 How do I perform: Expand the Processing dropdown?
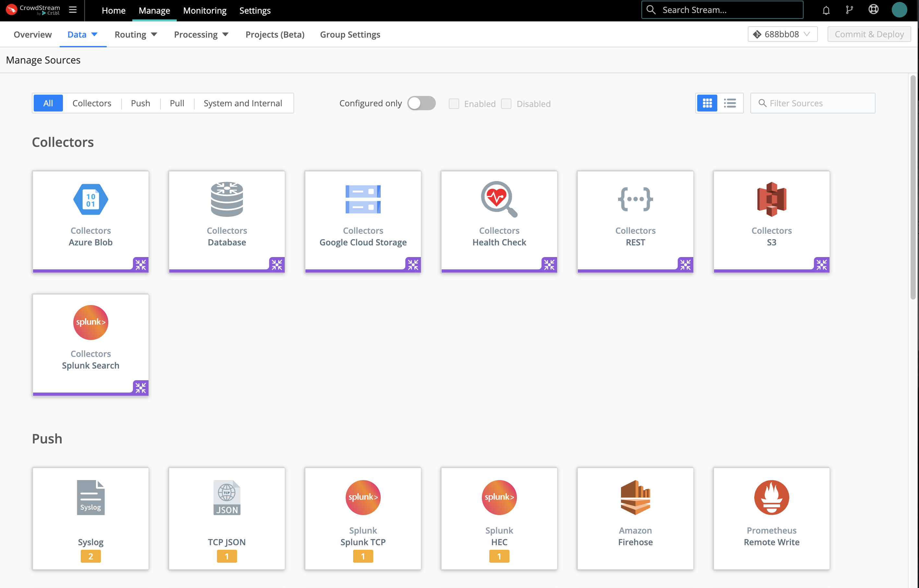click(x=200, y=34)
